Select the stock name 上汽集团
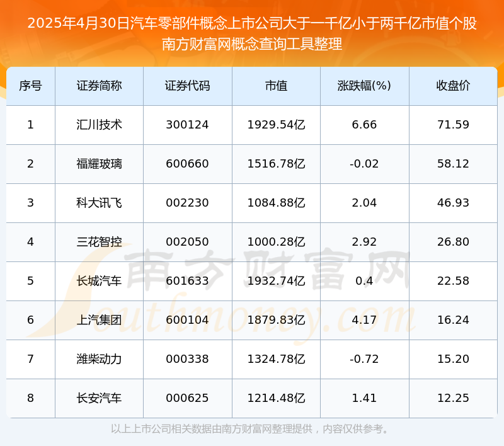 [x=99, y=320]
